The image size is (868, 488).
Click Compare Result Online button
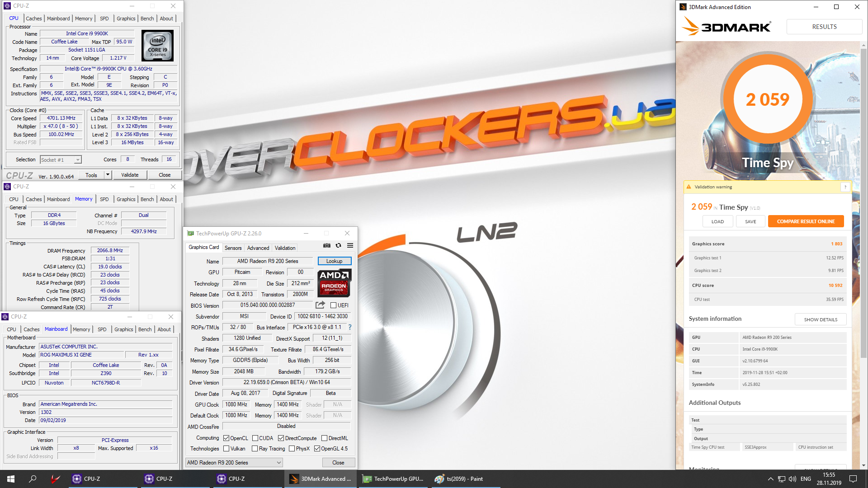806,221
